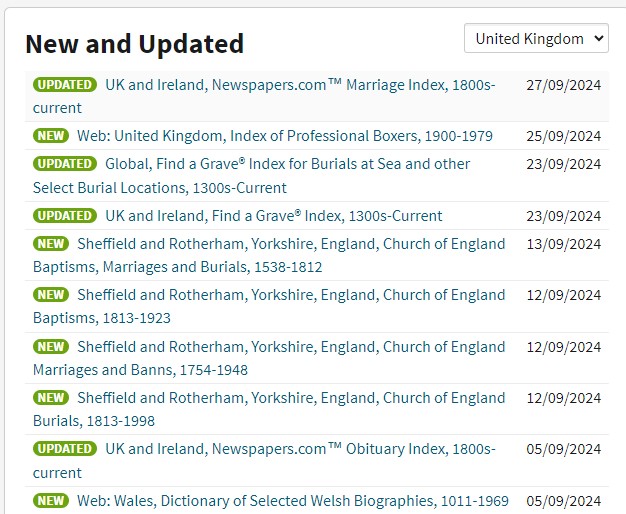Click the 13/09/2024 date entry
Image resolution: width=626 pixels, height=514 pixels.
tap(563, 244)
